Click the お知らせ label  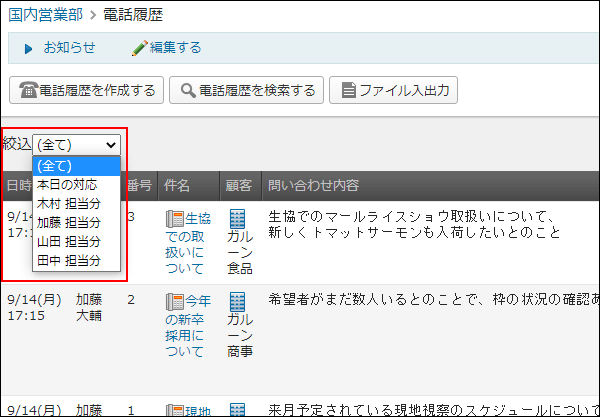(69, 48)
